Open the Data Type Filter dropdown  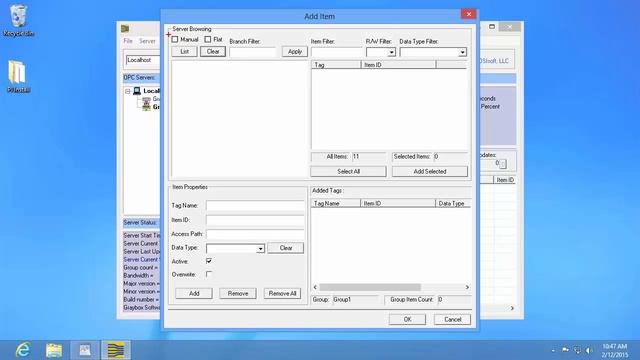462,52
